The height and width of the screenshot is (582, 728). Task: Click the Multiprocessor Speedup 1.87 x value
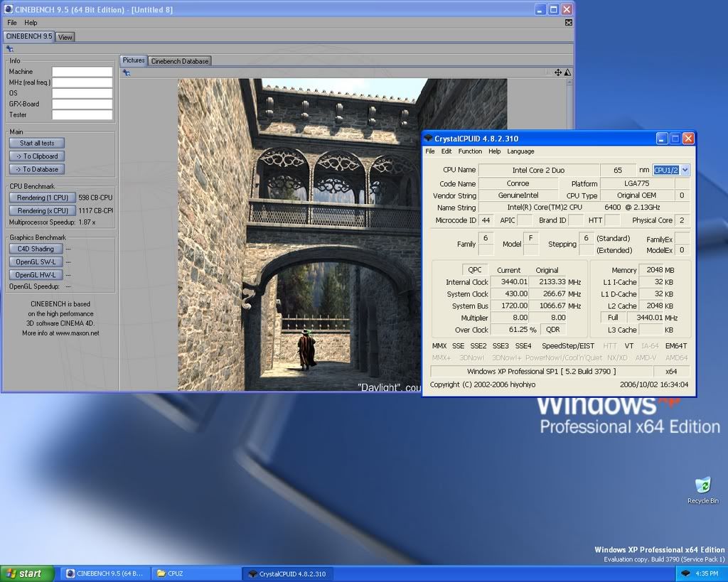coord(87,222)
